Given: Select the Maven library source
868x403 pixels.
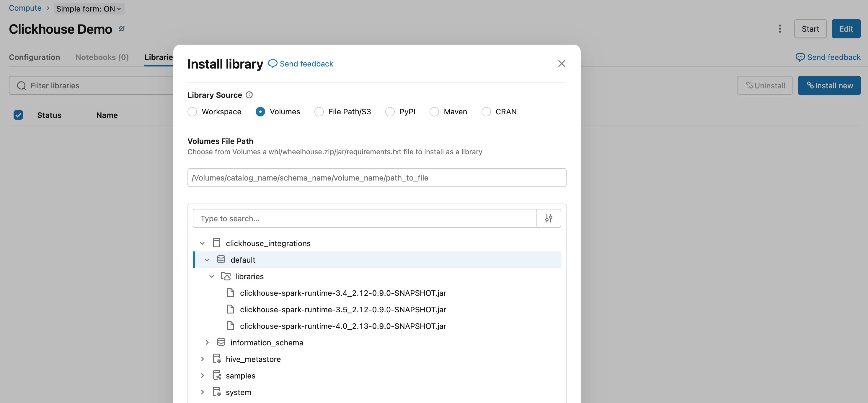Looking at the screenshot, I should (434, 112).
